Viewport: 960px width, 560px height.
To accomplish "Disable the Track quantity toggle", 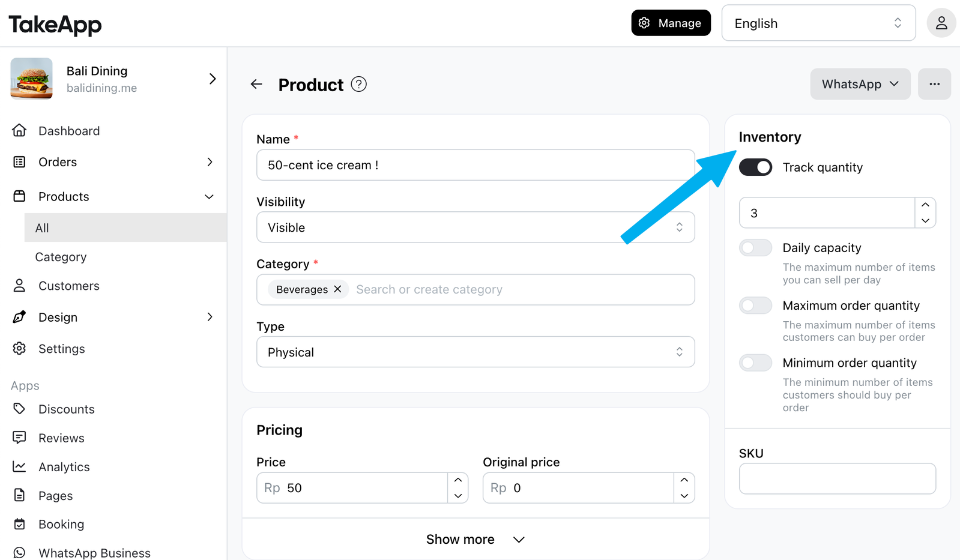I will point(755,167).
